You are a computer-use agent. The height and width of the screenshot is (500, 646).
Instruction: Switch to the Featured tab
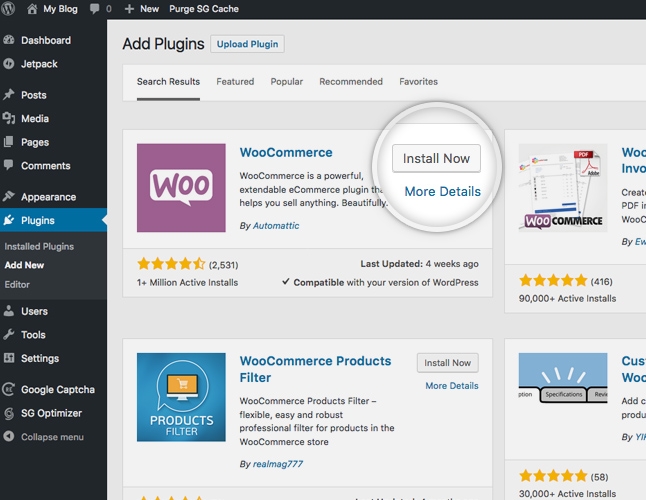click(235, 82)
